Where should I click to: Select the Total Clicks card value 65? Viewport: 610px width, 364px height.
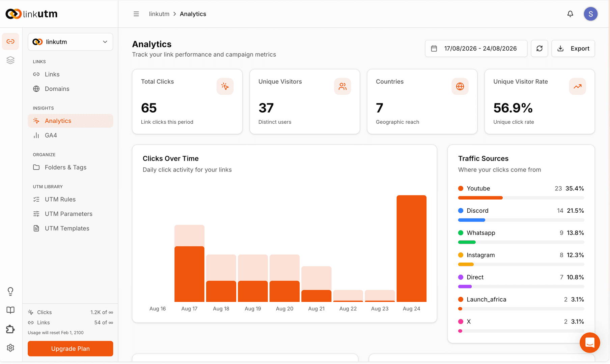[x=149, y=108]
